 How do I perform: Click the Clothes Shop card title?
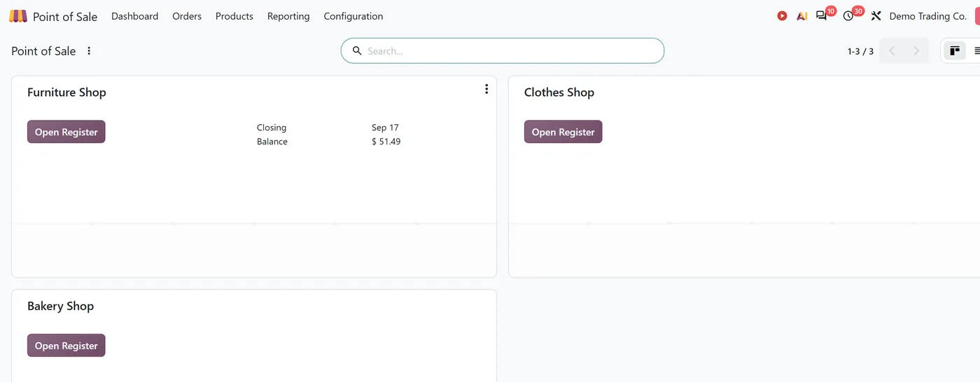559,93
